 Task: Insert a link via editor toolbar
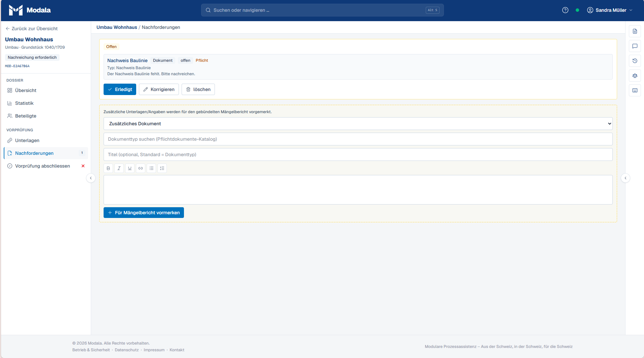coord(141,168)
